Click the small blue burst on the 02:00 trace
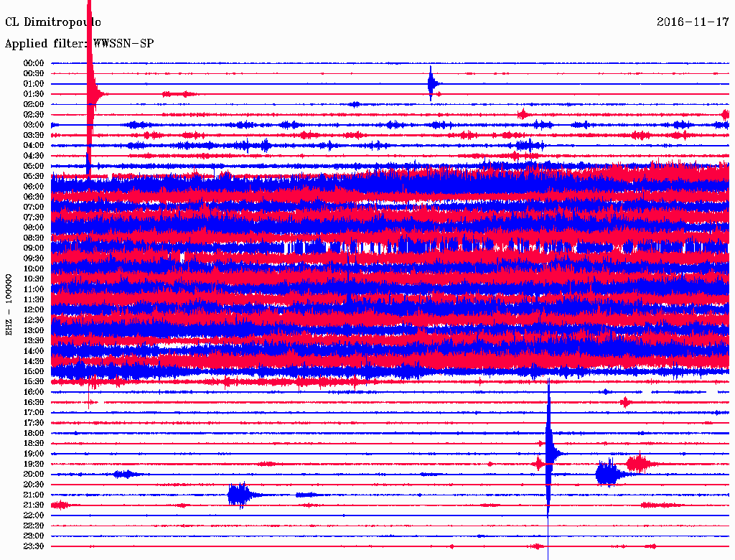Viewport: 735px width, 560px height. click(x=355, y=104)
